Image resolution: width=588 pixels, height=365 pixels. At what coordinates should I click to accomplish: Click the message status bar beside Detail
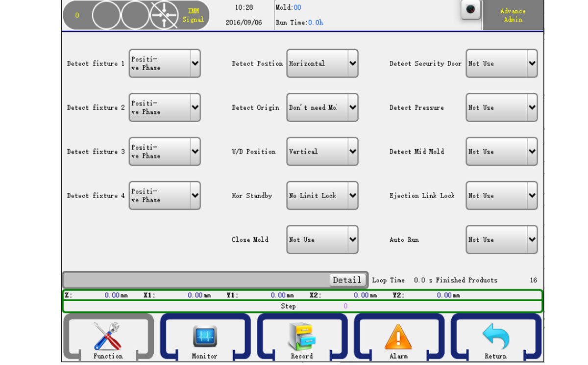coord(196,280)
